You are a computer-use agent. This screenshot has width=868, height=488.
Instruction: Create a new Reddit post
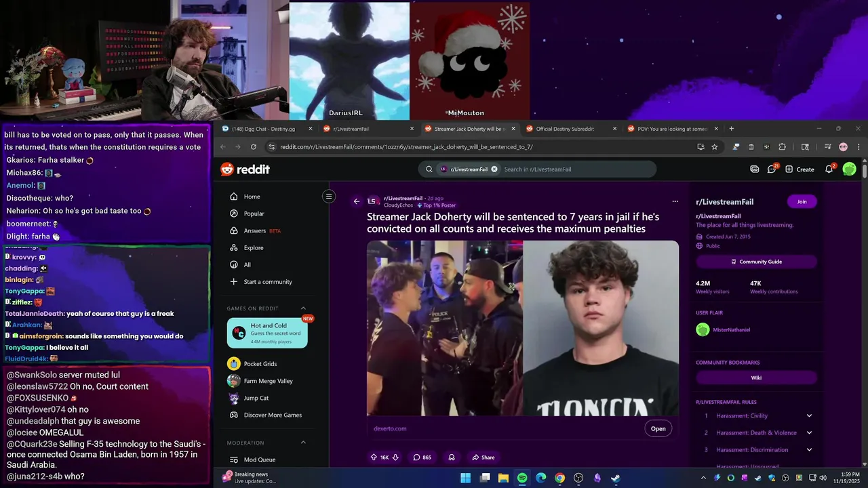800,169
